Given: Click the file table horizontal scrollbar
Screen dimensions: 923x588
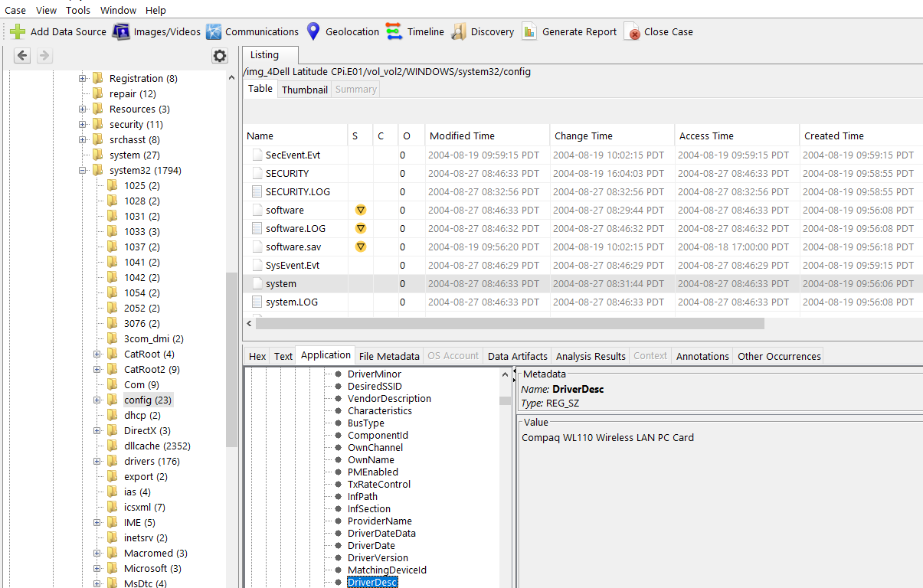Looking at the screenshot, I should (x=510, y=323).
